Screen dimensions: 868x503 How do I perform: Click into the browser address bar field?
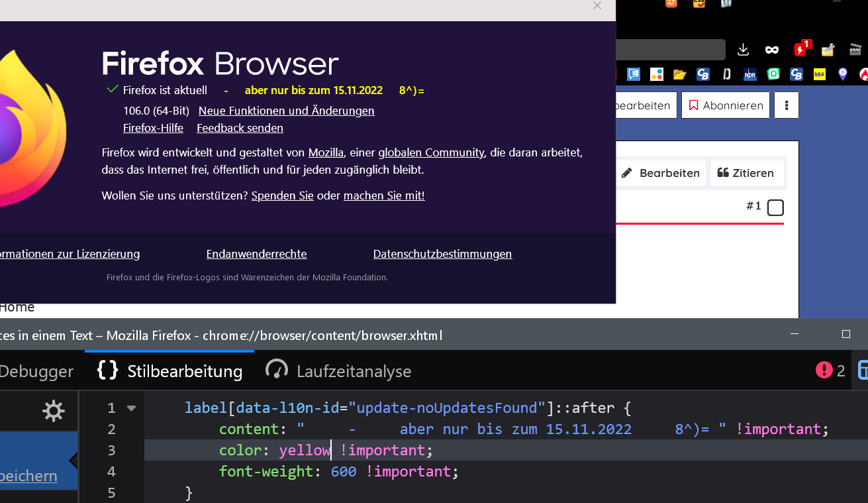(x=670, y=50)
